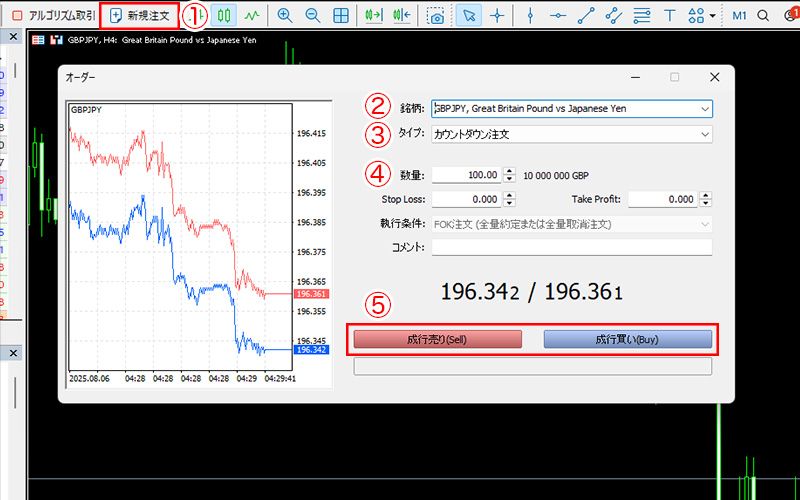
Task: Increase Stop Loss with up arrow
Action: [509, 196]
